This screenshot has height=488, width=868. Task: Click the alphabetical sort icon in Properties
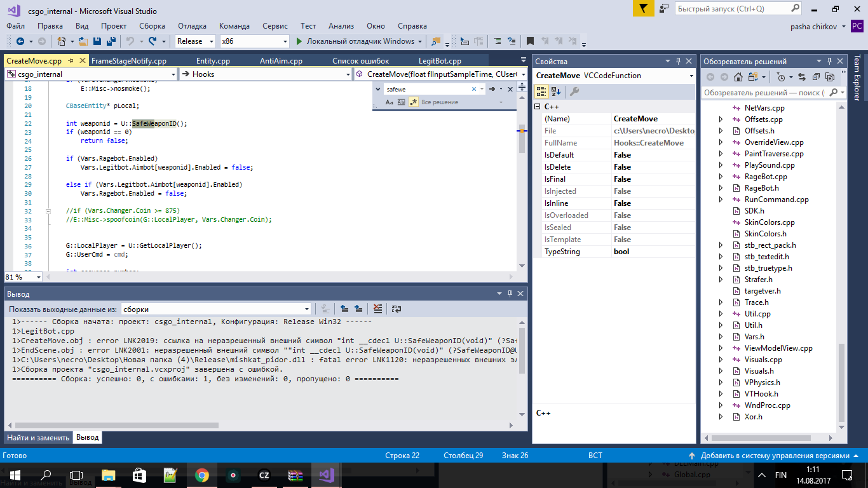pyautogui.click(x=555, y=91)
